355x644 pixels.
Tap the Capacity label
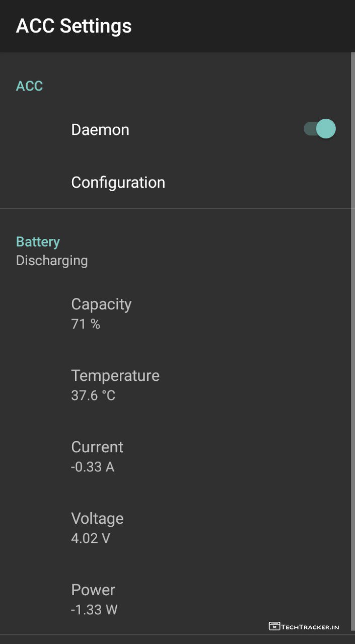pos(101,304)
